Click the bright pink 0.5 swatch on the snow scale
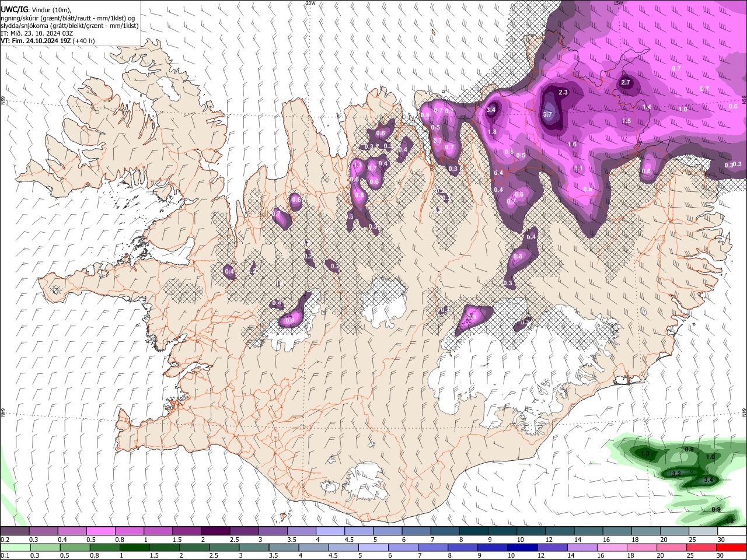The height and width of the screenshot is (560, 747). point(100,531)
